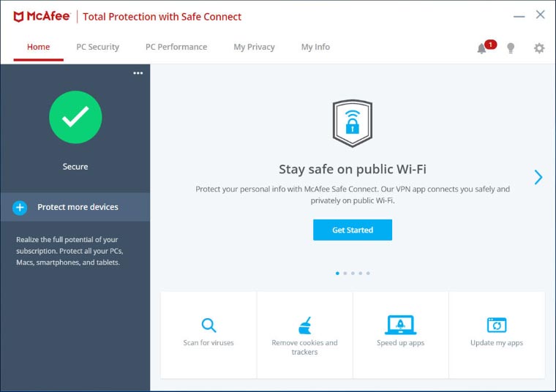
Task: Click the lightbulb tips icon
Action: [x=511, y=48]
